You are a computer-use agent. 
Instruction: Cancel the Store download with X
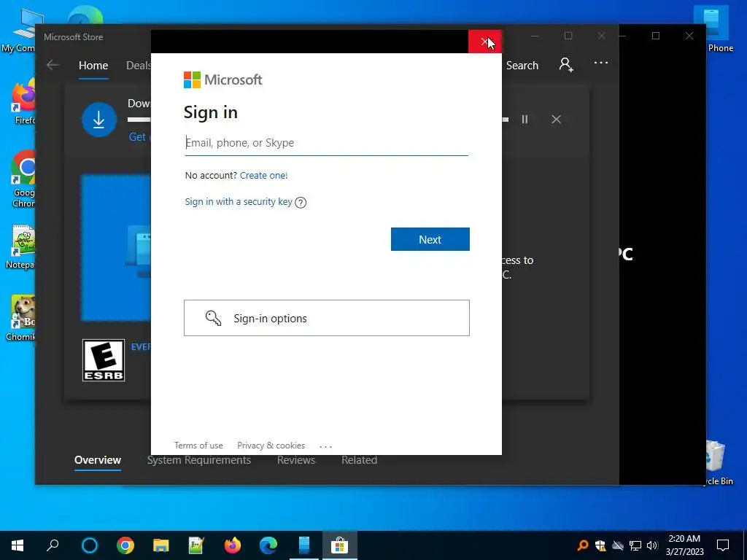click(x=556, y=119)
